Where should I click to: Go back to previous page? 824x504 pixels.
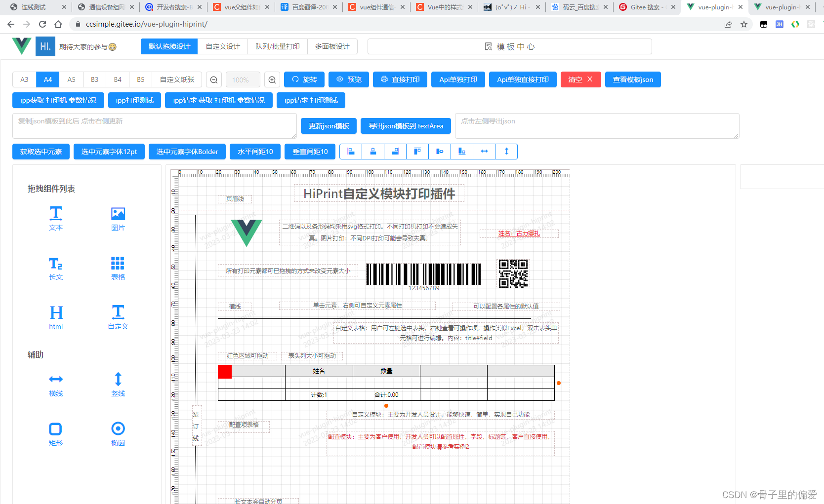click(x=11, y=24)
